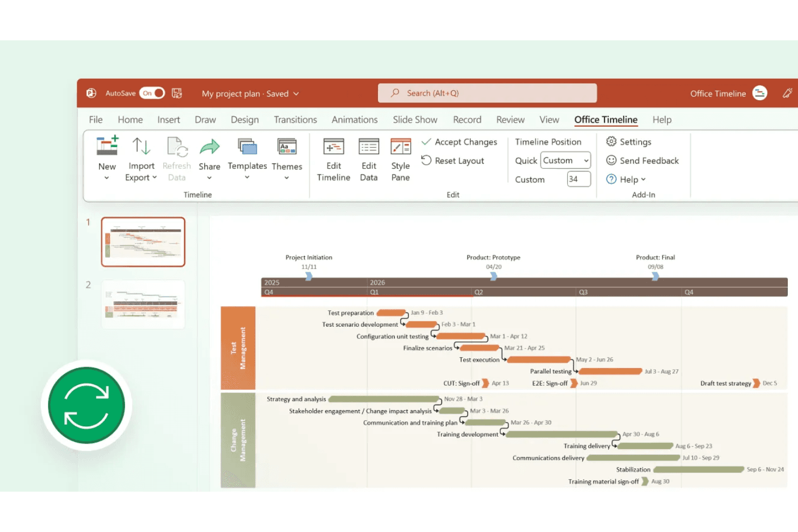Click the Refresh Data icon
Image resolution: width=798 pixels, height=532 pixels.
point(177,147)
